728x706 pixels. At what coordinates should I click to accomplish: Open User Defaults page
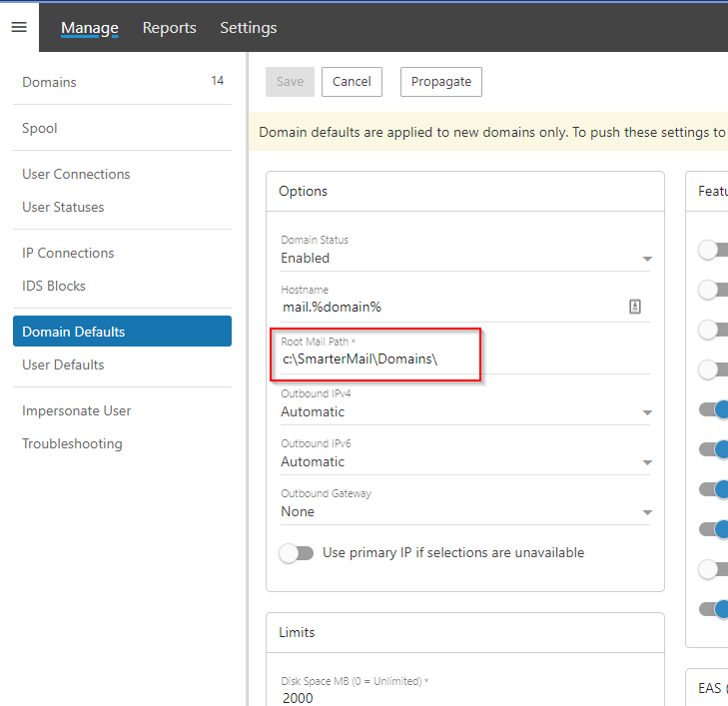122,364
